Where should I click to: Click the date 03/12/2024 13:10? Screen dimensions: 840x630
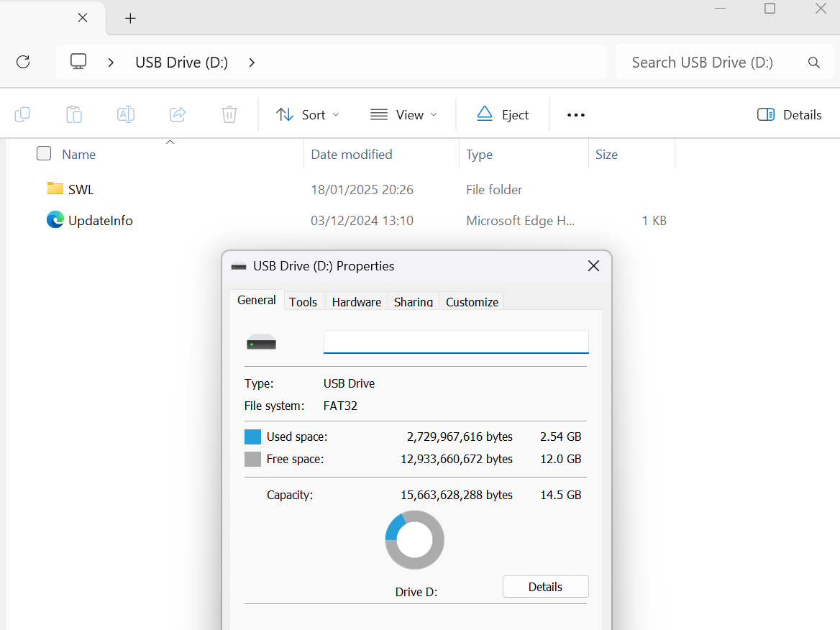point(362,221)
